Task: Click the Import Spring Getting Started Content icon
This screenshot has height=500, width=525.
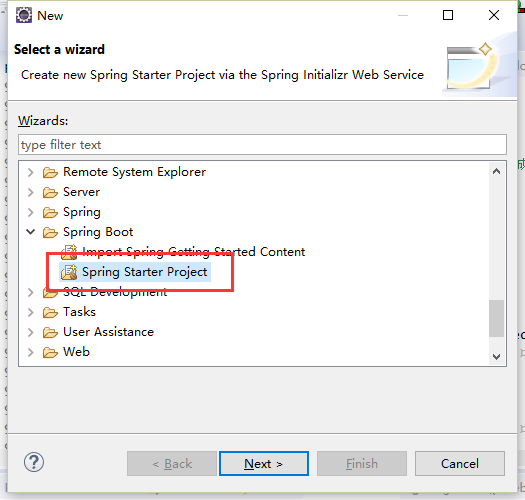Action: coord(69,252)
